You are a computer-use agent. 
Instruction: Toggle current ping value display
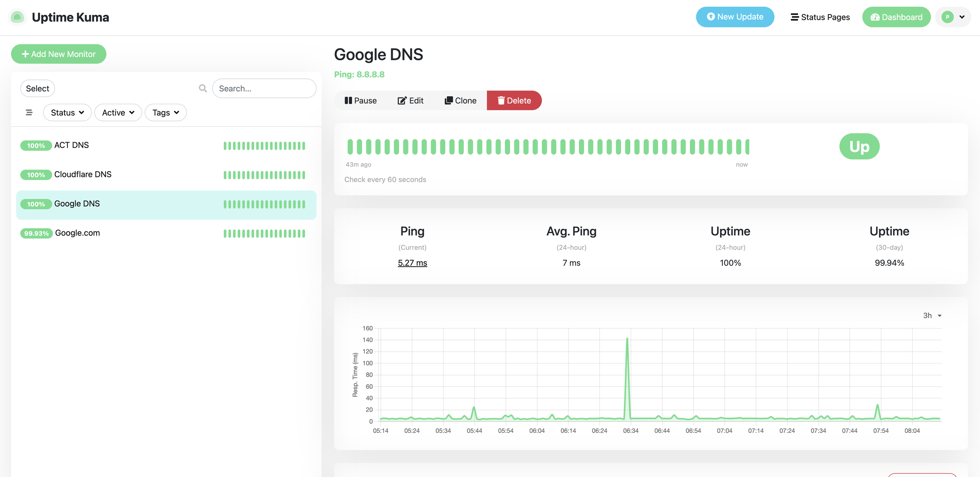(412, 263)
